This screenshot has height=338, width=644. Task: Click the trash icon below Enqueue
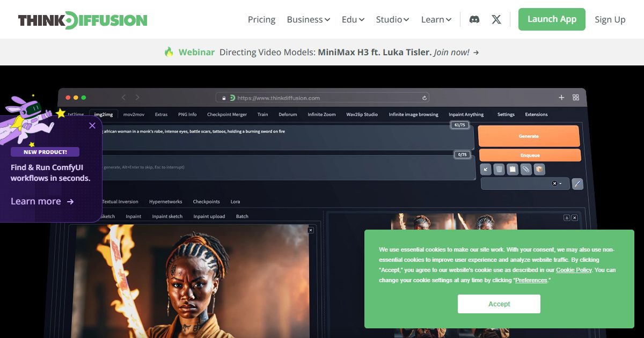coord(499,169)
